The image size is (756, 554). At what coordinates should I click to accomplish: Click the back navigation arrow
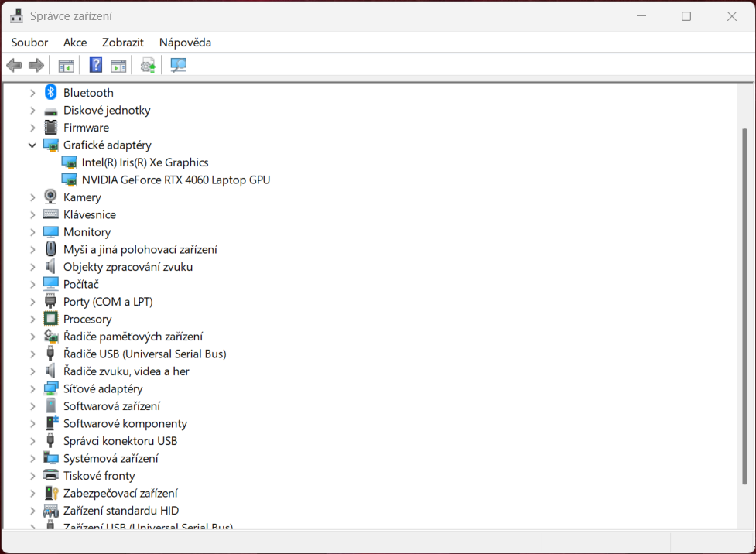click(x=14, y=65)
